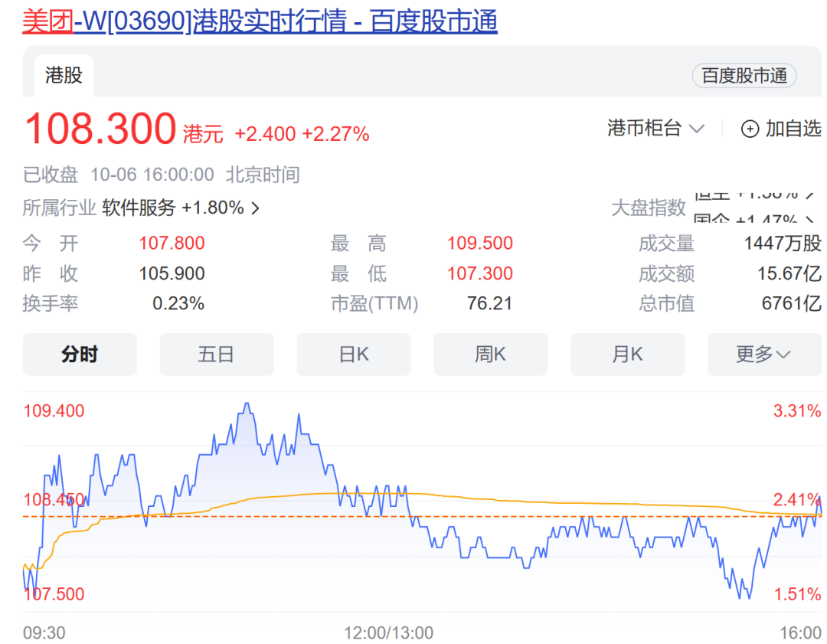This screenshot has height=644, width=827.
Task: Click the +2.400 price change value
Action: tap(265, 134)
